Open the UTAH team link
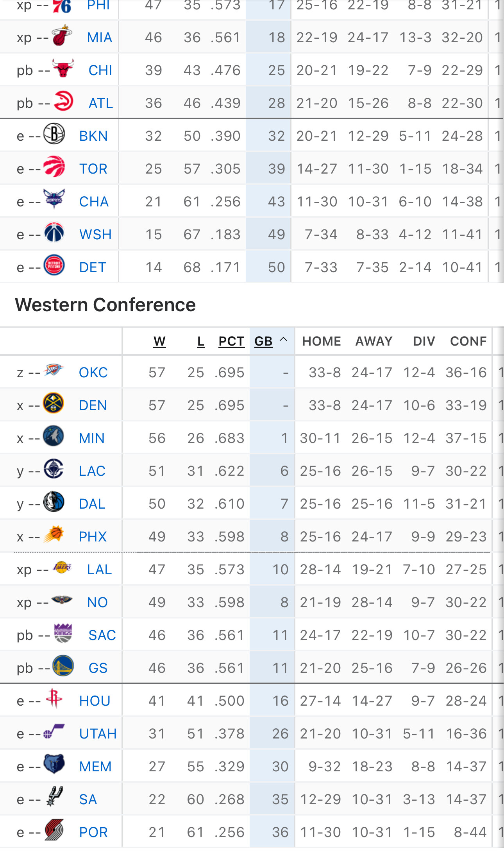The image size is (504, 855). tap(98, 734)
